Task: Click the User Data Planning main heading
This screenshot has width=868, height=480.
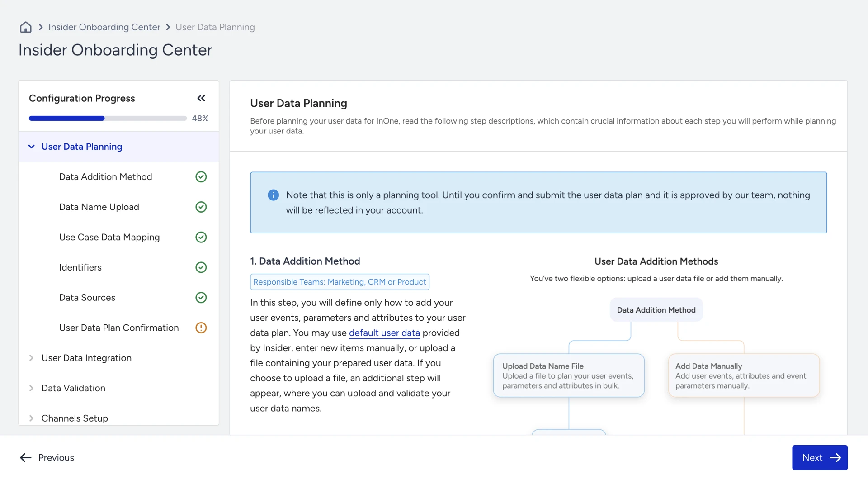Action: coord(298,103)
